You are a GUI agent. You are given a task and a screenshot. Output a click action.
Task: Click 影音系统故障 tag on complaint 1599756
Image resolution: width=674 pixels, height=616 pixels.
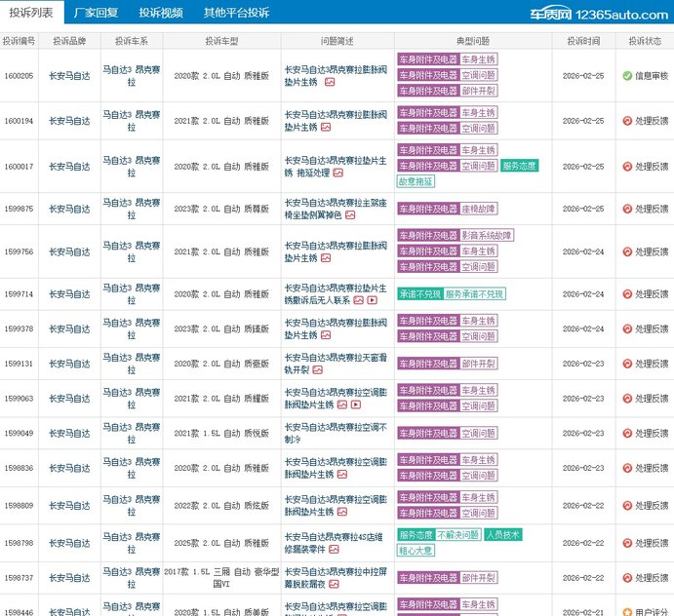487,236
